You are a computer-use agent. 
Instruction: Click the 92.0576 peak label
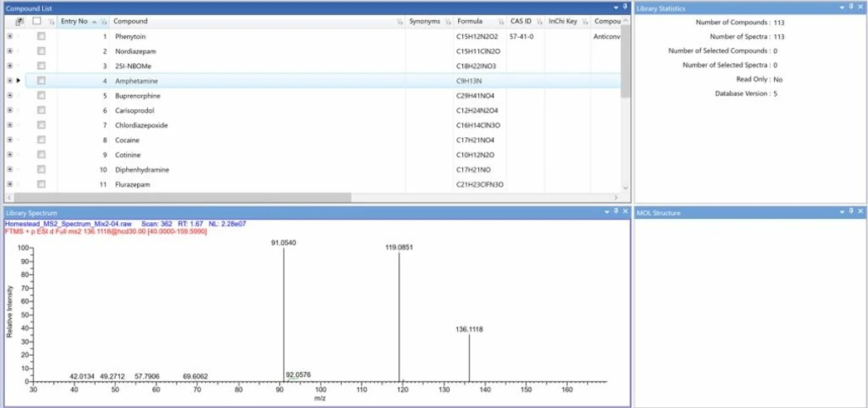tap(298, 374)
